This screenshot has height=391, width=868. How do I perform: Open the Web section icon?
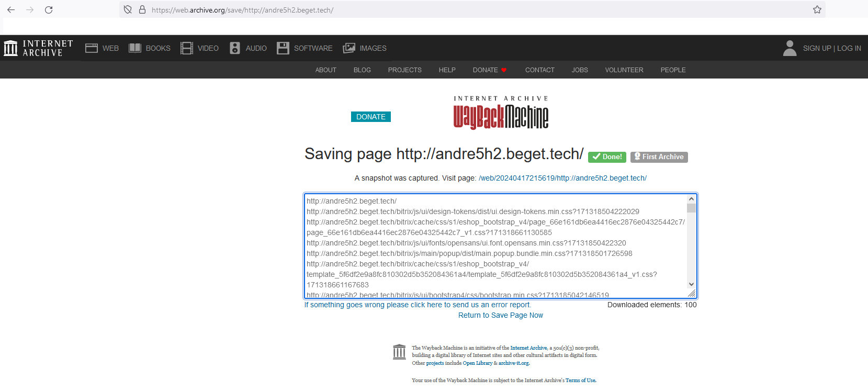point(92,48)
